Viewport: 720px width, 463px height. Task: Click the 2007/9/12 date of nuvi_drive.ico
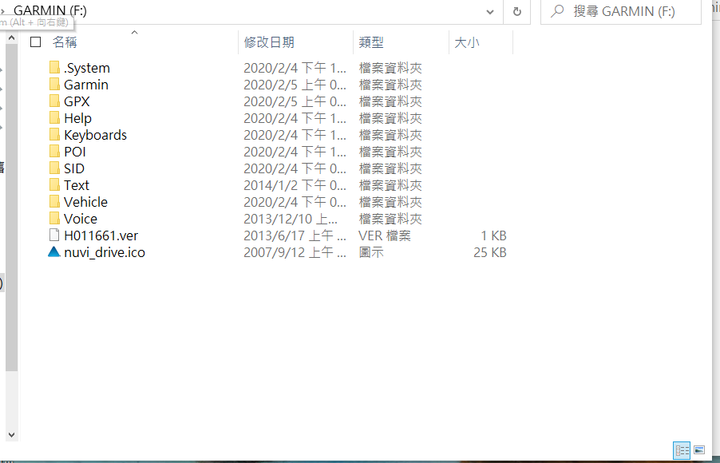coord(295,252)
